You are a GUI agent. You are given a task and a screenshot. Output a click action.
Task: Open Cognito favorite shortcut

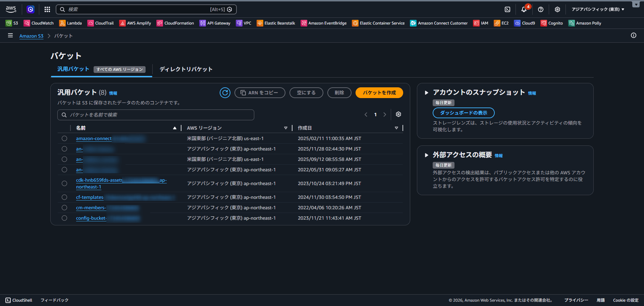click(552, 23)
